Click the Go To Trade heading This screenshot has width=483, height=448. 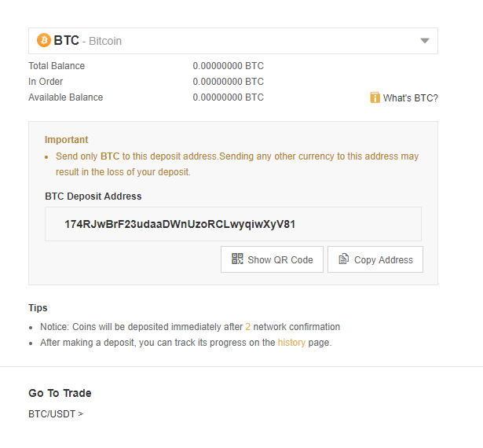point(60,393)
